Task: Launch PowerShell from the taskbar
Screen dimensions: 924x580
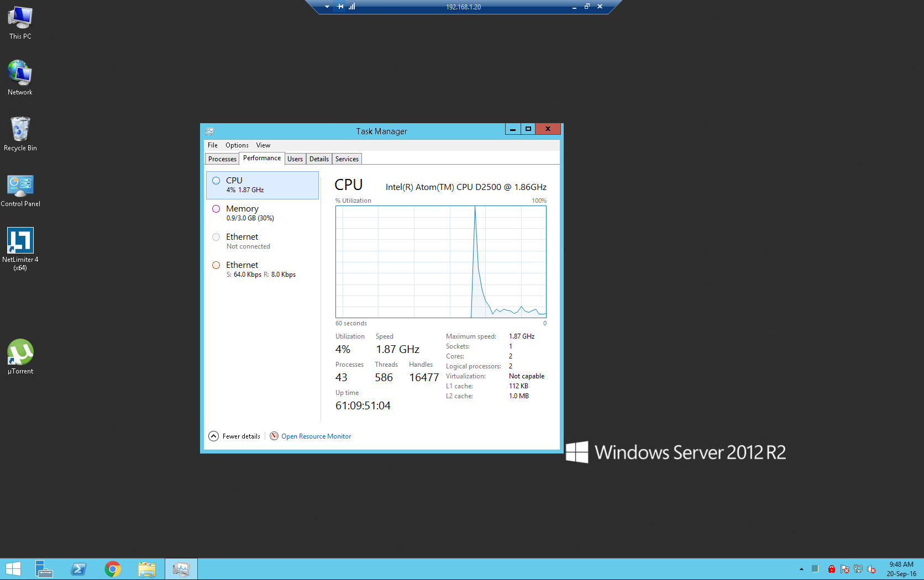Action: pos(78,569)
